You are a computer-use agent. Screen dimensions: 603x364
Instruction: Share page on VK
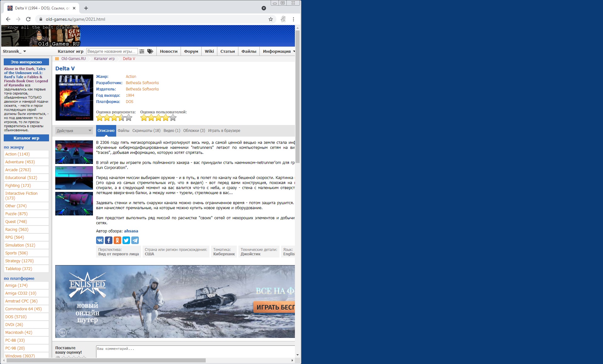(100, 240)
